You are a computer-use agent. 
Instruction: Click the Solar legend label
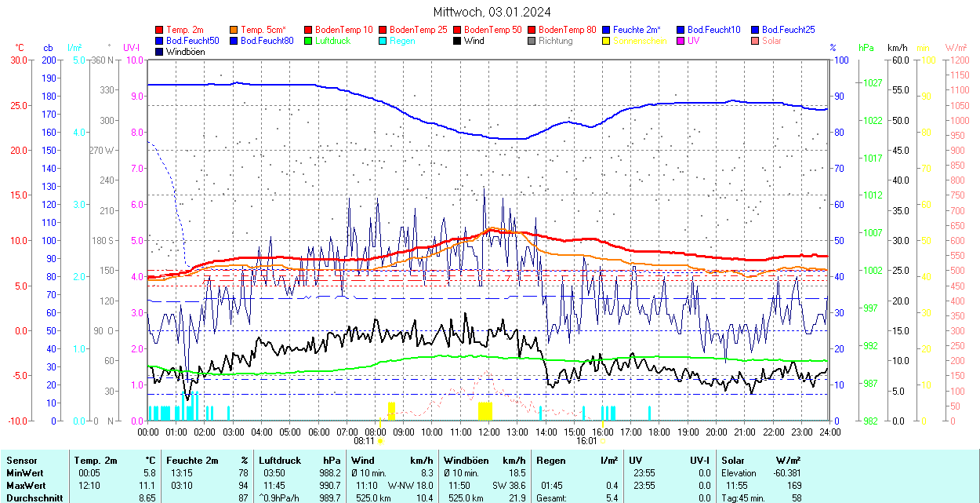(x=771, y=41)
